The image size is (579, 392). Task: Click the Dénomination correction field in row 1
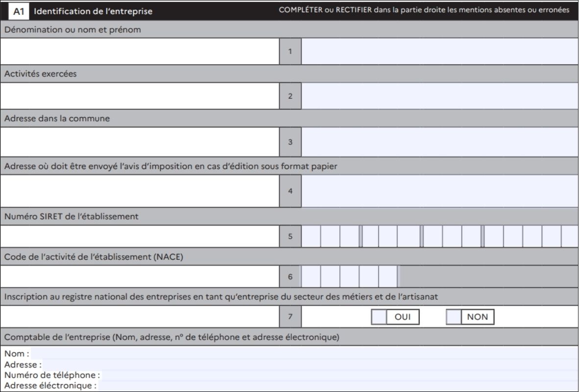[x=439, y=51]
